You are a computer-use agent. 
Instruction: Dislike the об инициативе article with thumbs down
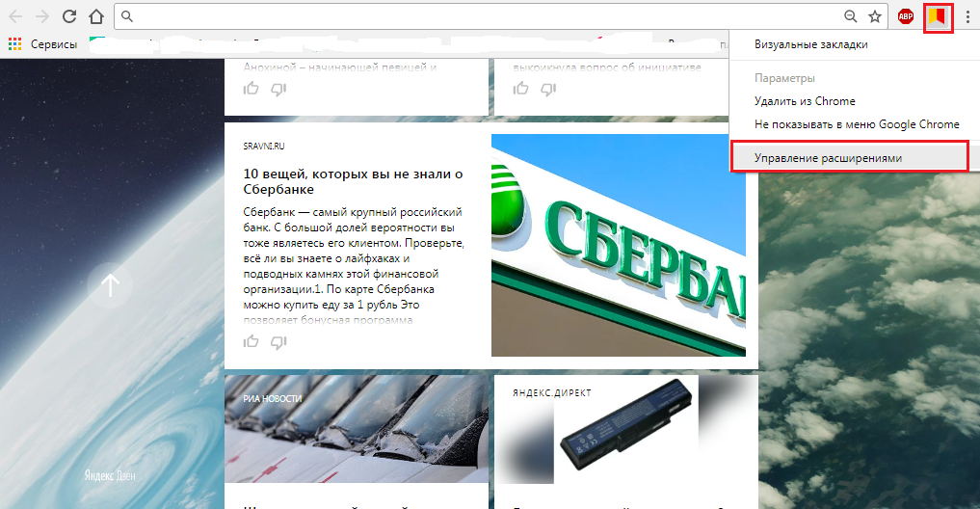(x=548, y=90)
